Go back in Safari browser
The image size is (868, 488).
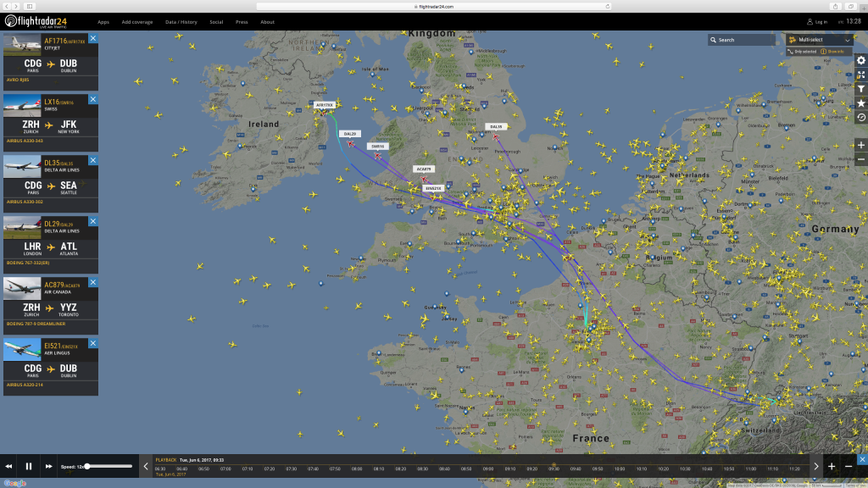coord(7,6)
